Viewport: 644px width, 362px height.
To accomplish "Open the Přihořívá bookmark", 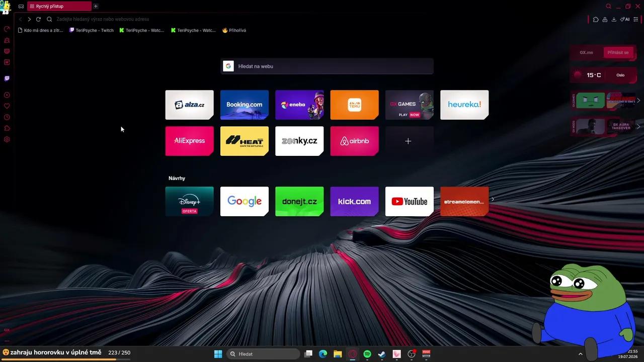I will point(234,30).
